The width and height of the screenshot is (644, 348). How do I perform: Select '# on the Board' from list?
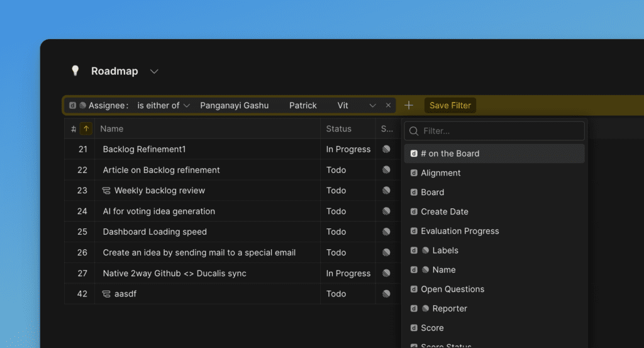450,154
